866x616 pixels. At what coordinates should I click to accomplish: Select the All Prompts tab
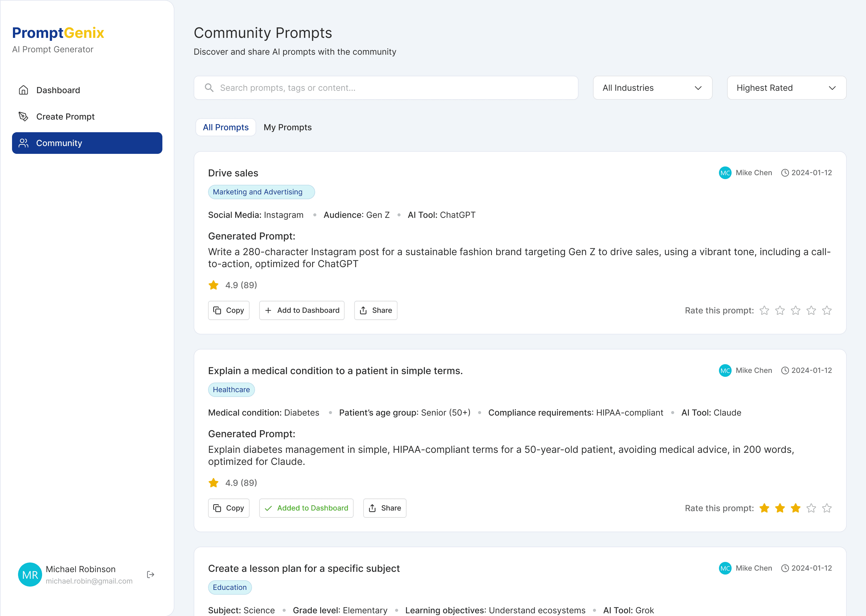(x=226, y=127)
